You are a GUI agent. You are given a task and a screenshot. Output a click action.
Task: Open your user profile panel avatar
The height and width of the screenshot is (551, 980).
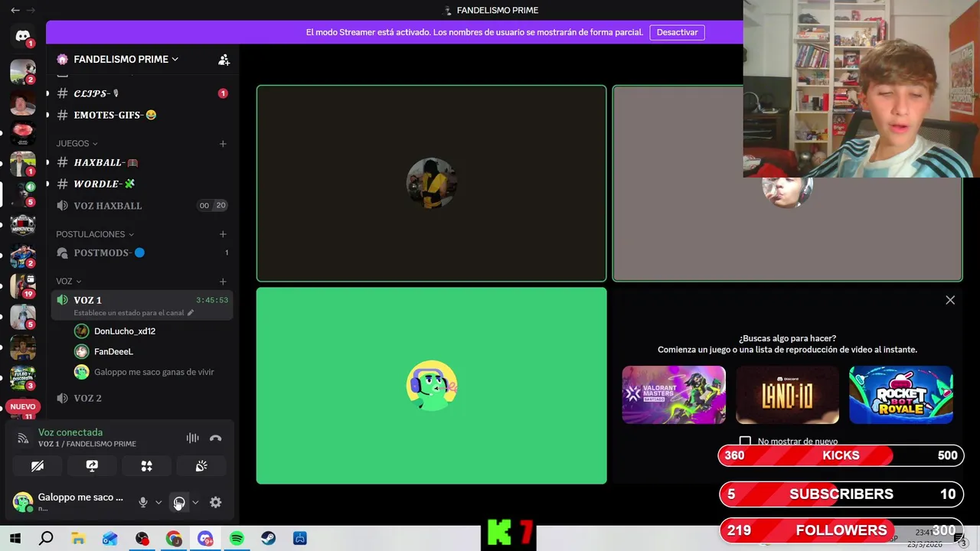pos(23,502)
